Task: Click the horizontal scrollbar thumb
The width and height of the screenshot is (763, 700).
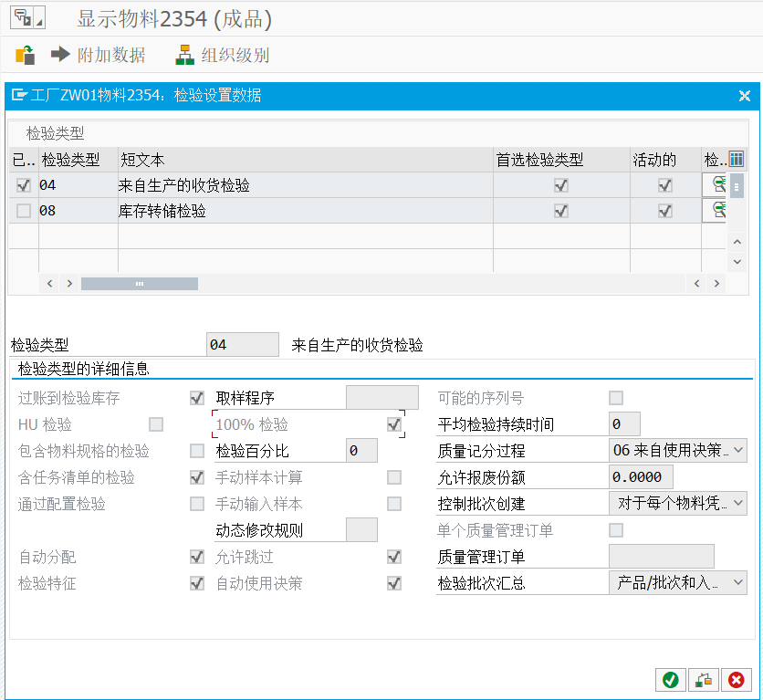Action: point(139,284)
